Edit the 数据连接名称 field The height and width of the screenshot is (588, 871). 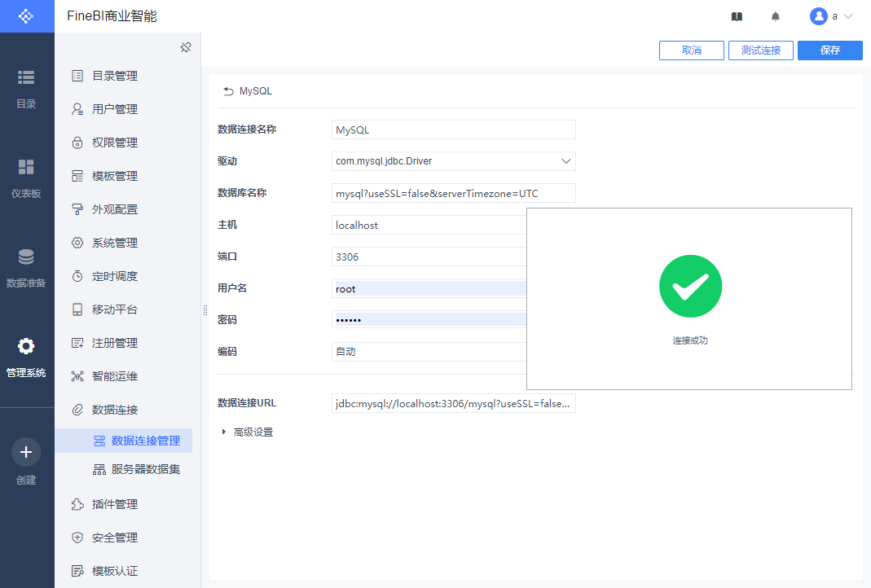pyautogui.click(x=453, y=130)
